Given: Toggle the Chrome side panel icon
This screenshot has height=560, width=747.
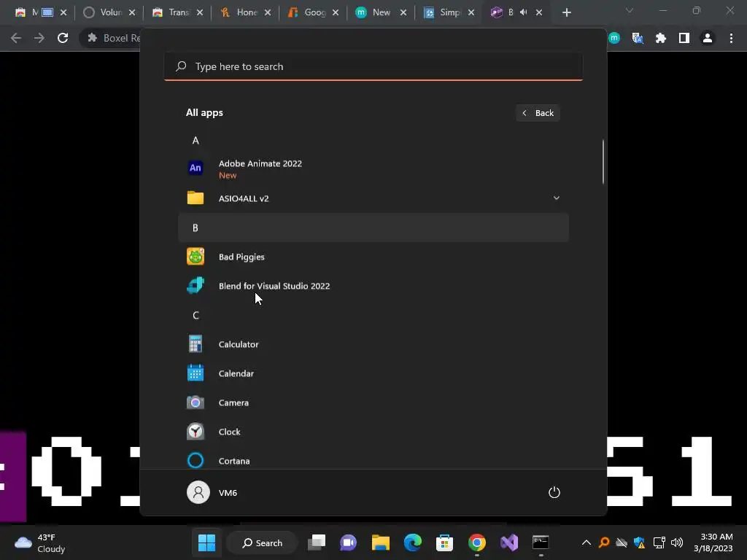Looking at the screenshot, I should 684,38.
